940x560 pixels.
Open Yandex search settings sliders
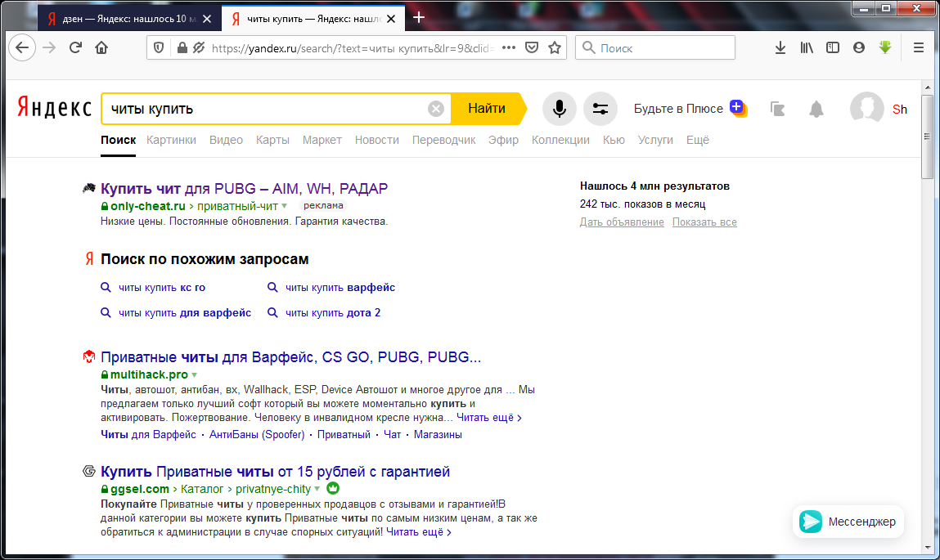point(600,109)
